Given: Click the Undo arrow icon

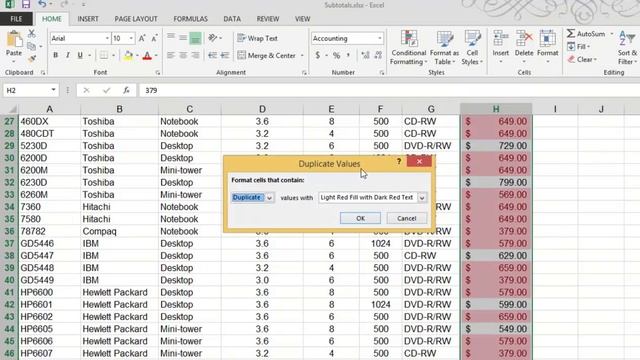Looking at the screenshot, I should pos(42,4).
